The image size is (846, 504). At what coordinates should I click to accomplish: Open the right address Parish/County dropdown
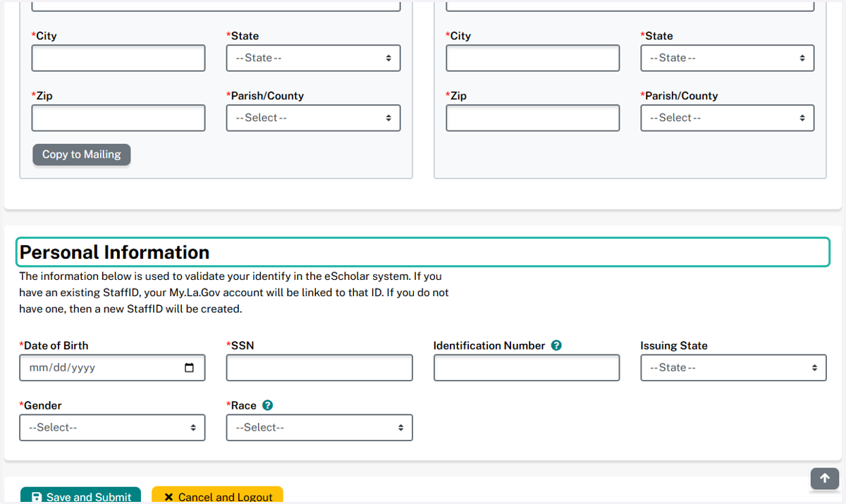tap(727, 118)
